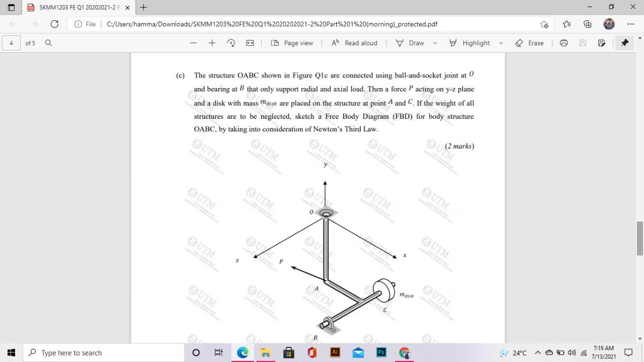Select the Erase tool
The width and height of the screenshot is (644, 362).
click(x=529, y=43)
